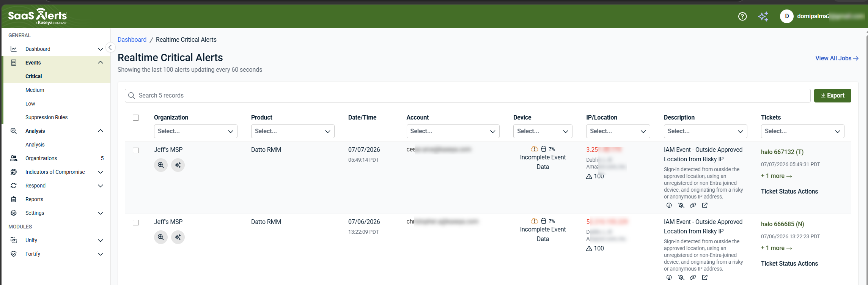Check the box for the 07/06/2026 alert
868x285 pixels.
[x=136, y=223]
